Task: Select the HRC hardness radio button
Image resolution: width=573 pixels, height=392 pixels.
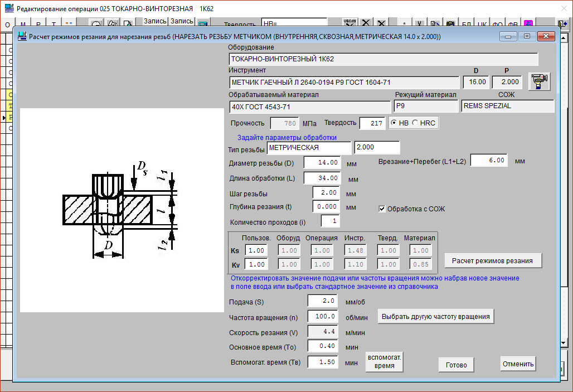Action: (x=414, y=123)
